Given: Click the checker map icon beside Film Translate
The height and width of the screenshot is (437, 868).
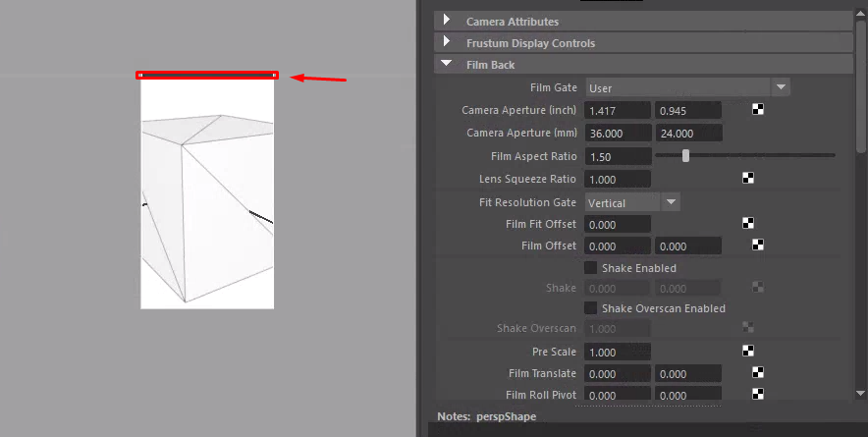Looking at the screenshot, I should (x=758, y=372).
